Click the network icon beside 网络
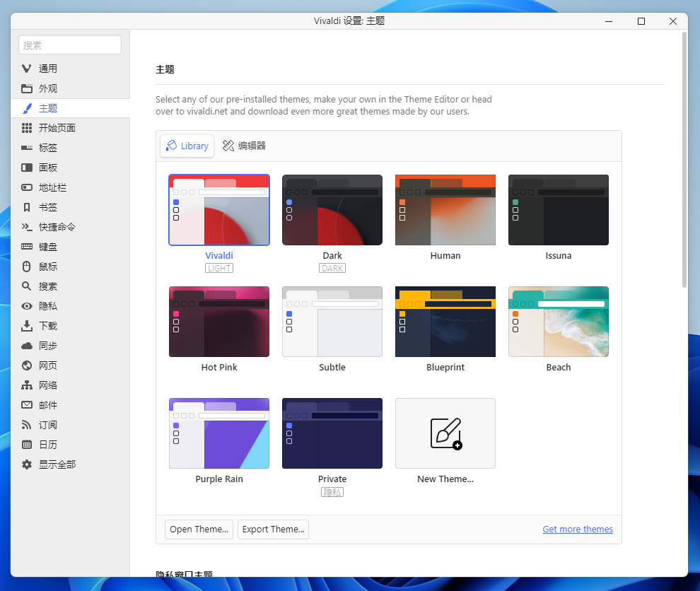Screen dimensions: 700x591 click(27, 385)
